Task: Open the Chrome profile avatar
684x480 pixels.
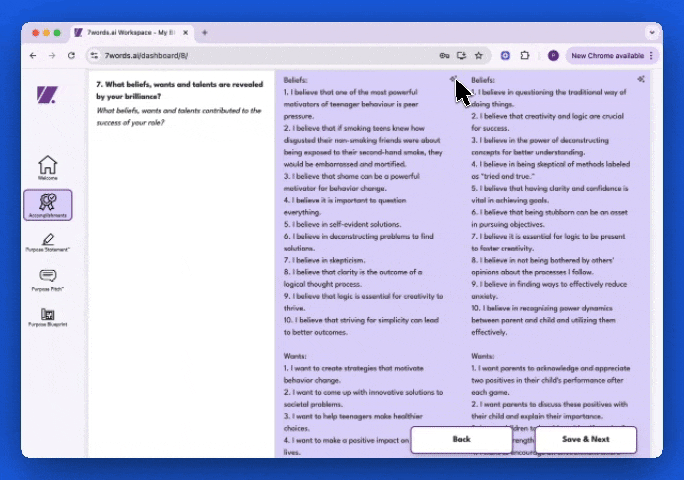Action: (x=553, y=56)
